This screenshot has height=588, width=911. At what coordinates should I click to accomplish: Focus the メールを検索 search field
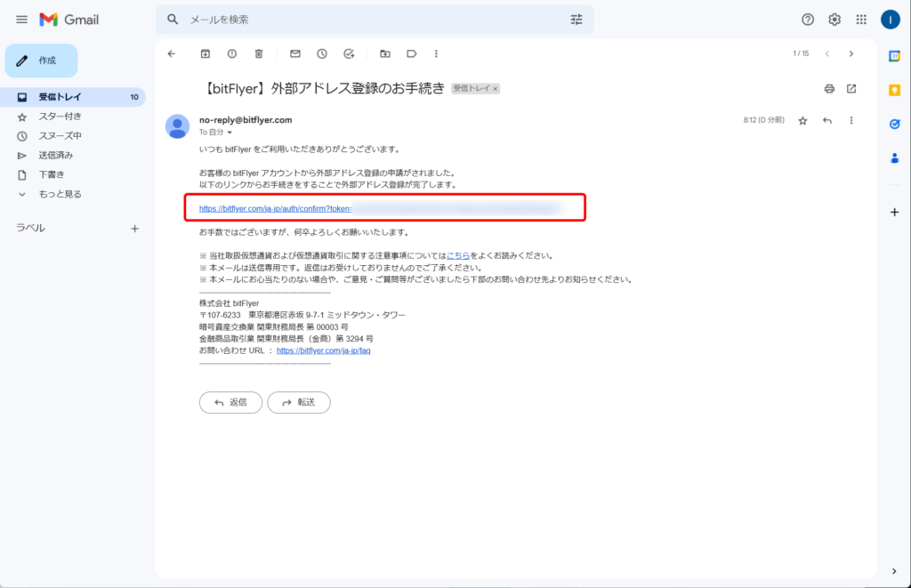click(x=375, y=20)
